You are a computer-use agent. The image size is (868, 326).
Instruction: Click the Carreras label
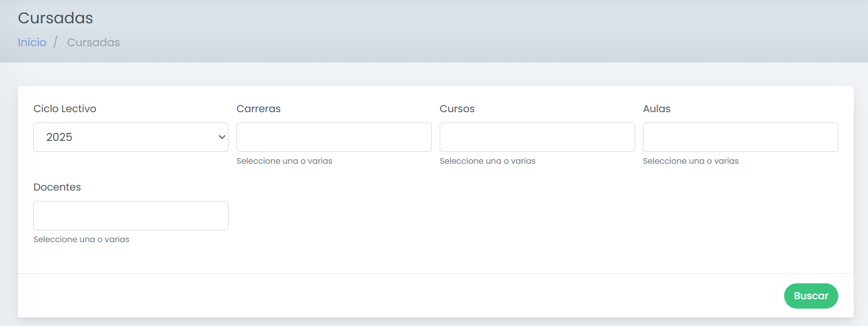point(258,109)
